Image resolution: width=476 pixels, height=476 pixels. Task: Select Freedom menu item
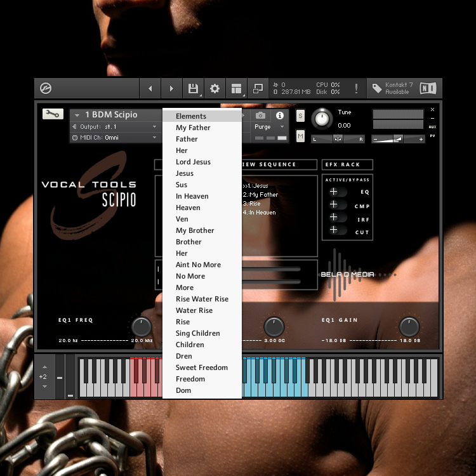pyautogui.click(x=202, y=379)
